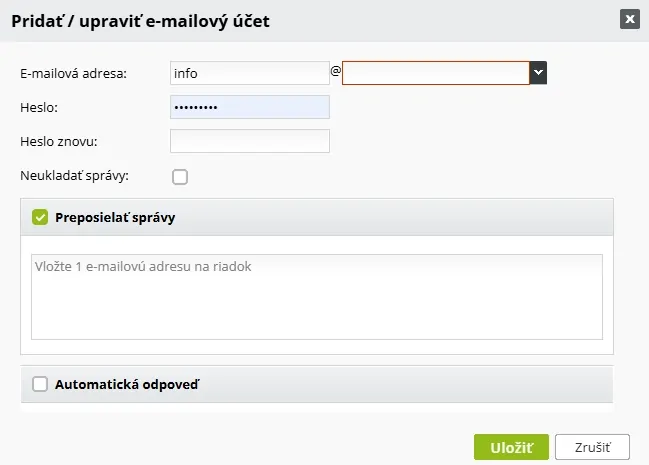Click the @ symbol between address fields

coord(336,71)
